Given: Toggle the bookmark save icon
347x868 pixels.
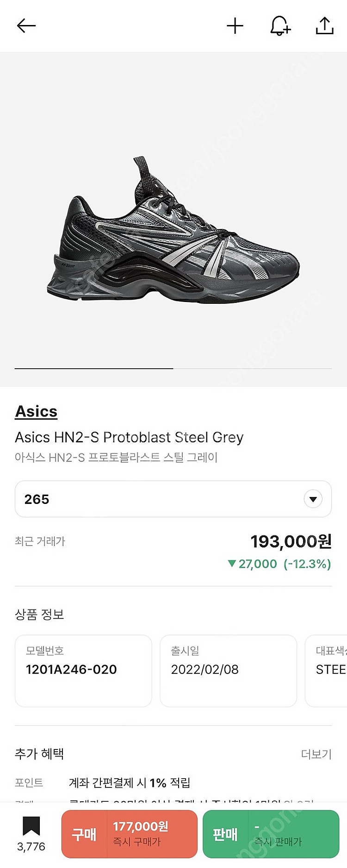Looking at the screenshot, I should tap(31, 826).
